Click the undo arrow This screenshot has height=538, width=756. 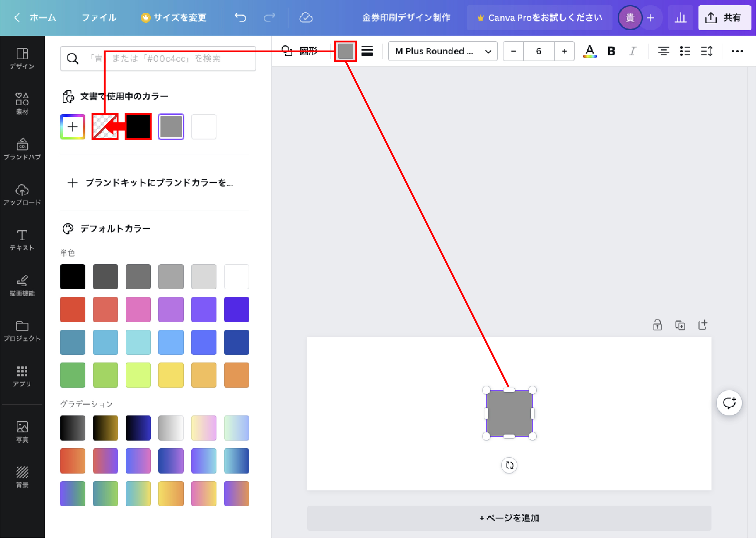tap(240, 17)
